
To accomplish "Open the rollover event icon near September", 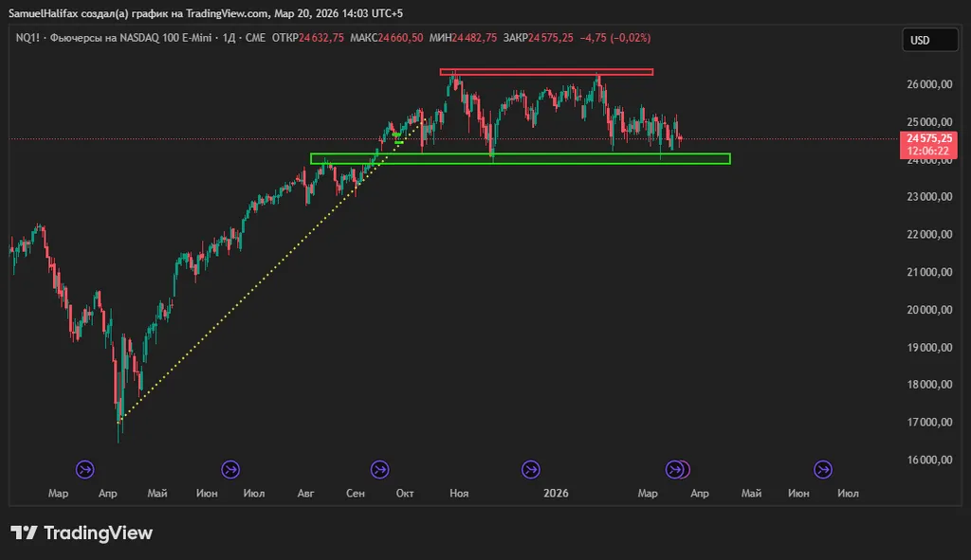I will click(380, 469).
